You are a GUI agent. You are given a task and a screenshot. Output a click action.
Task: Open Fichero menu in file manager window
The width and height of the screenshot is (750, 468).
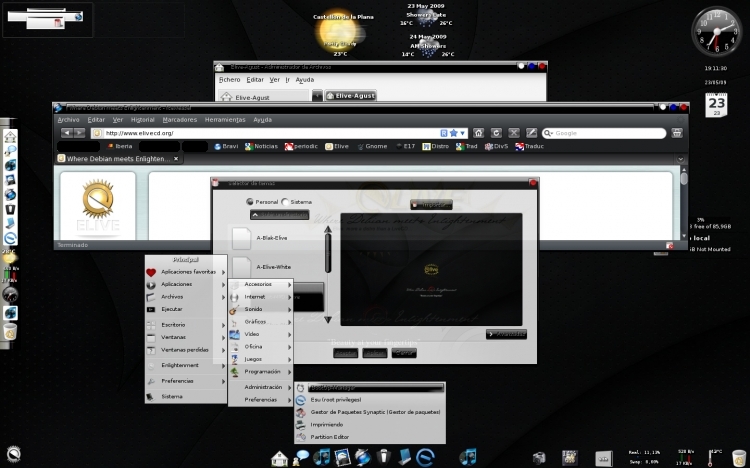(230, 80)
